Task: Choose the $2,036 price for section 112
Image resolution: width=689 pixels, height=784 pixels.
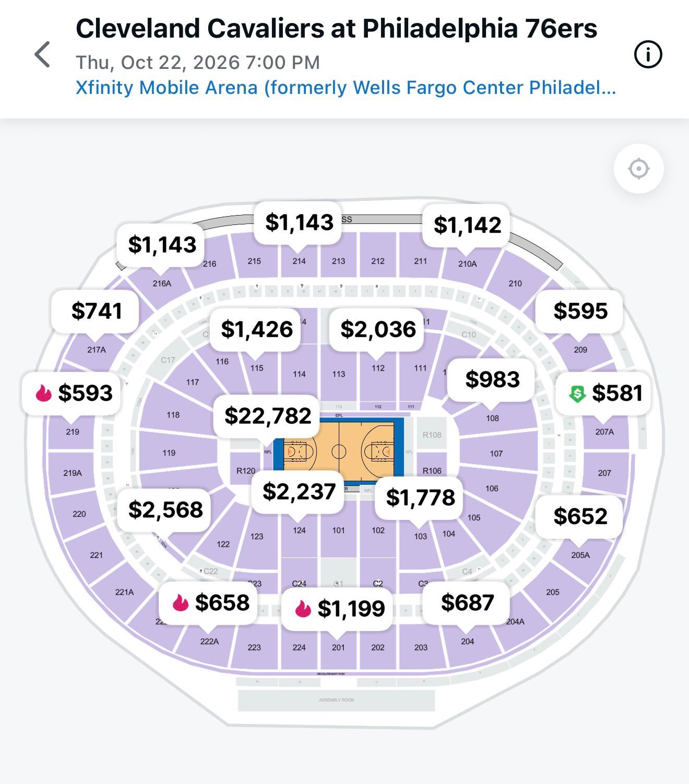Action: tap(378, 329)
